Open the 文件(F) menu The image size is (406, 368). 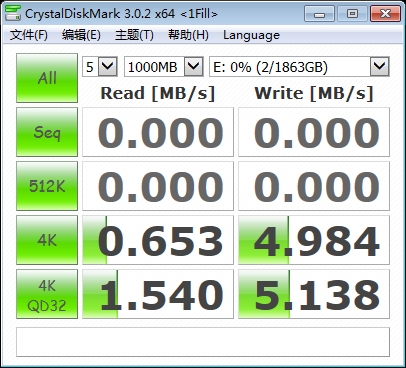(28, 35)
